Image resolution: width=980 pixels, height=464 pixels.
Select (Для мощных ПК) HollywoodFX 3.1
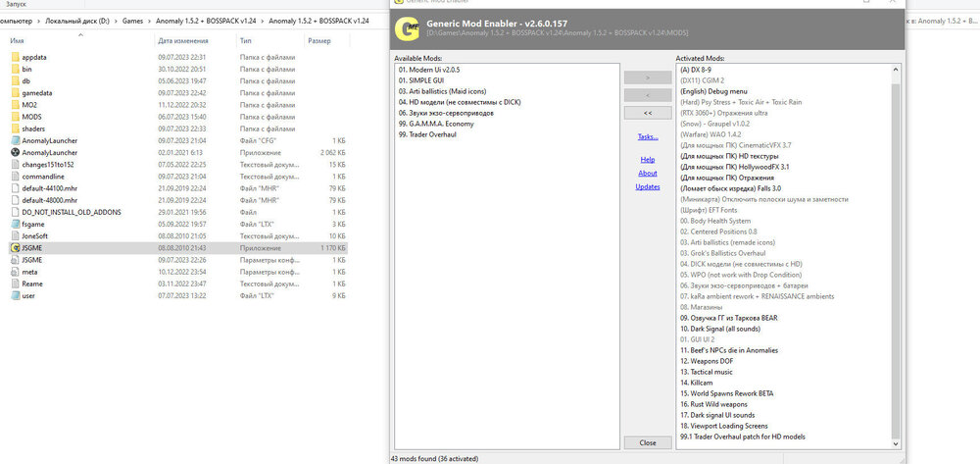point(734,167)
